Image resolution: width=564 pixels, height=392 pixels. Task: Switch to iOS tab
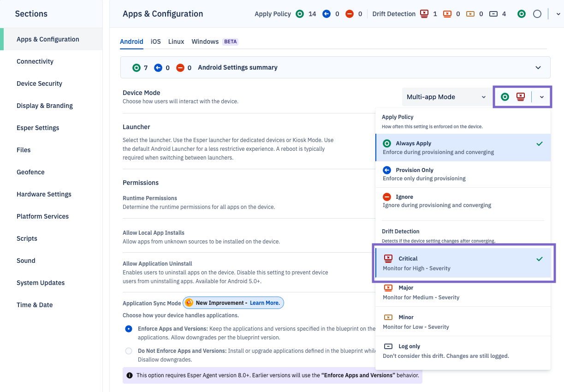(156, 42)
